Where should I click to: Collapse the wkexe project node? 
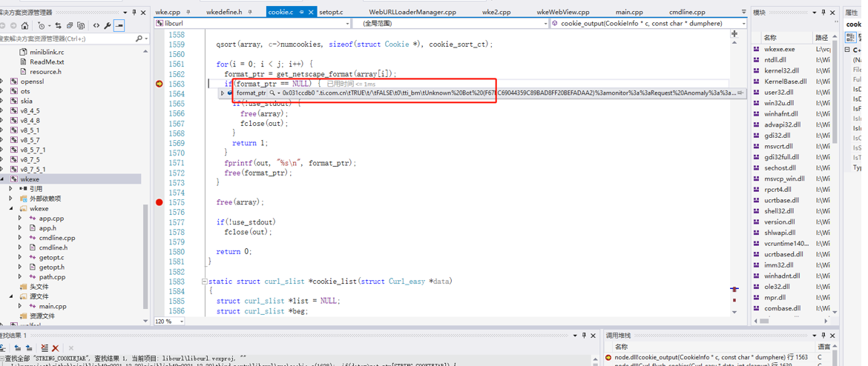click(2, 180)
